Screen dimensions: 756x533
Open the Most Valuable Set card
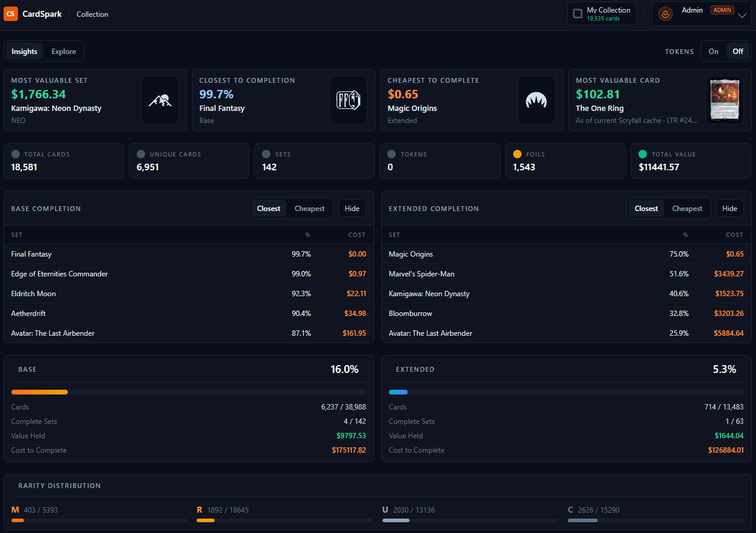click(95, 100)
